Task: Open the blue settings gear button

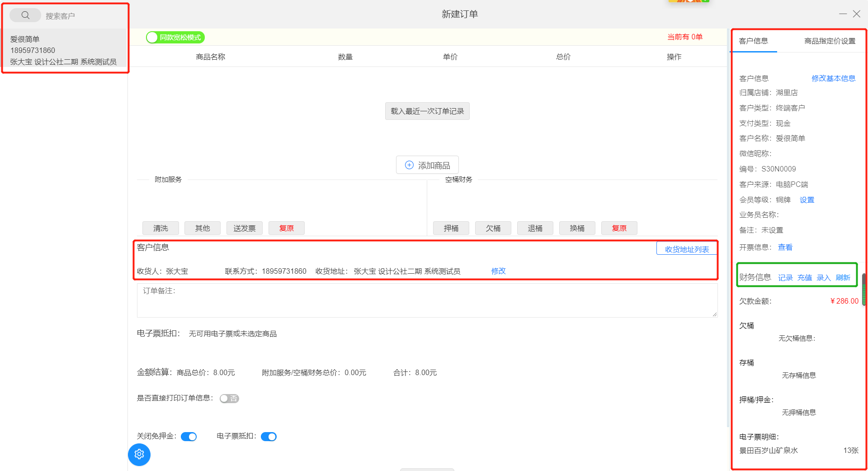Action: 139,454
